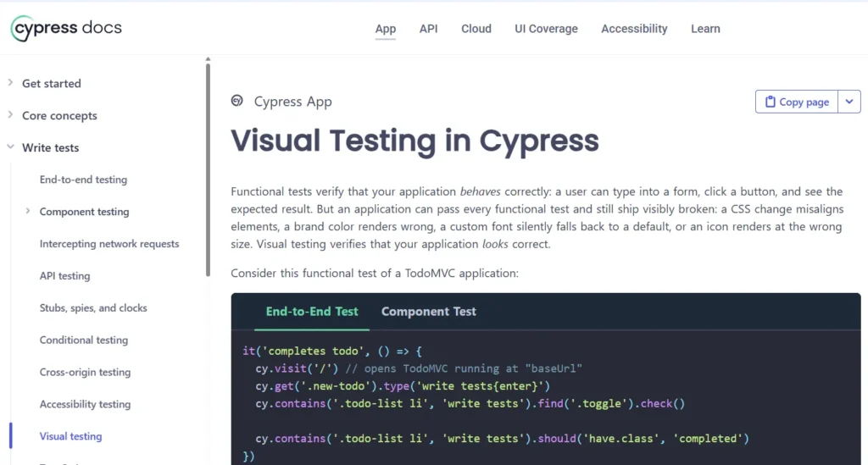The image size is (868, 465).
Task: Click the Copy page button
Action: [797, 102]
